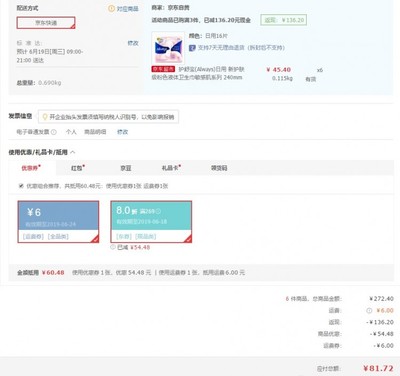Click the orange info icon beside 对应商品
This screenshot has width=400, height=376.
111,9
